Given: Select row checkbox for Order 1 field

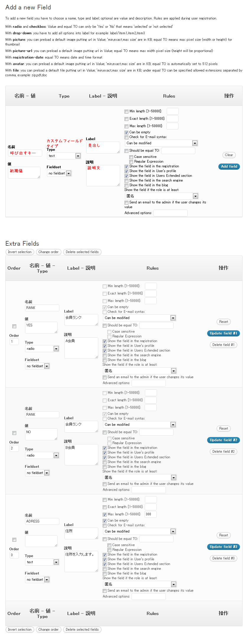Looking at the screenshot, I should tap(14, 326).
